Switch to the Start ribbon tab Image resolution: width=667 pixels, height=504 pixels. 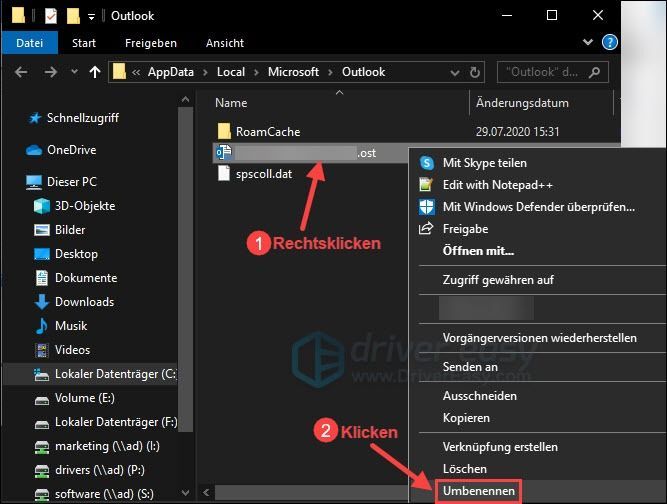click(84, 43)
